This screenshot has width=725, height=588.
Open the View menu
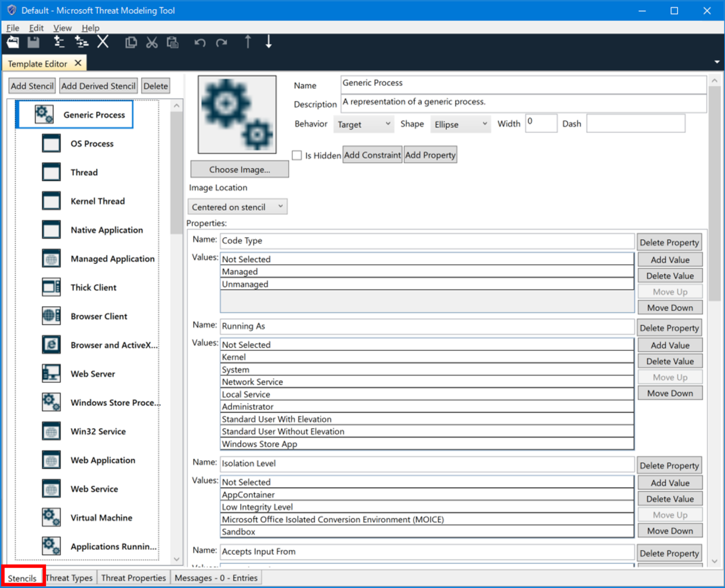click(62, 28)
